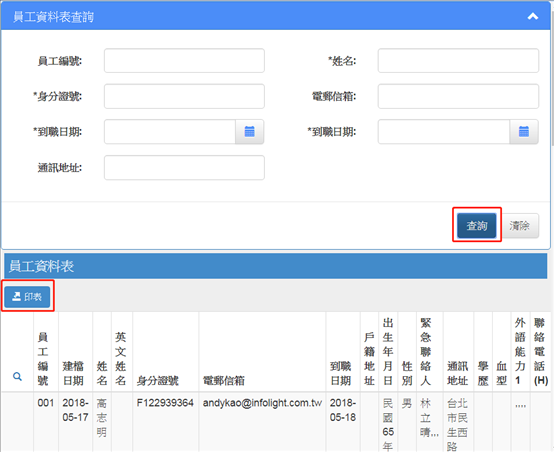Screen dimensions: 554x452
Task: Sort by the 身分證號 column header
Action: pyautogui.click(x=158, y=381)
